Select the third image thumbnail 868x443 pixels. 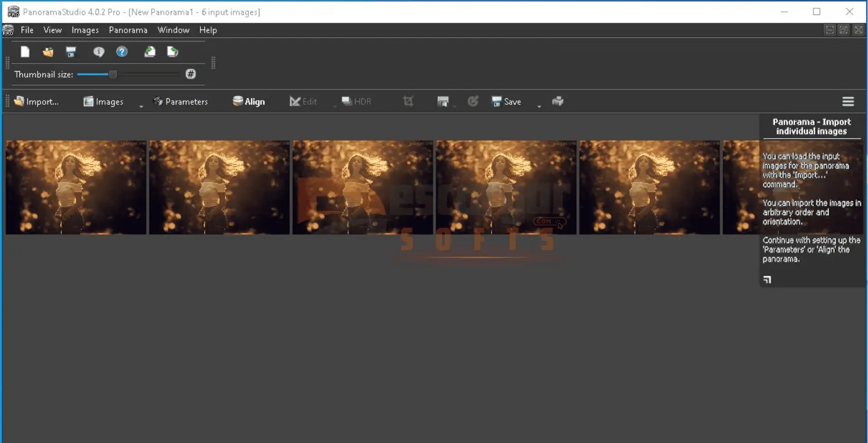pyautogui.click(x=362, y=187)
